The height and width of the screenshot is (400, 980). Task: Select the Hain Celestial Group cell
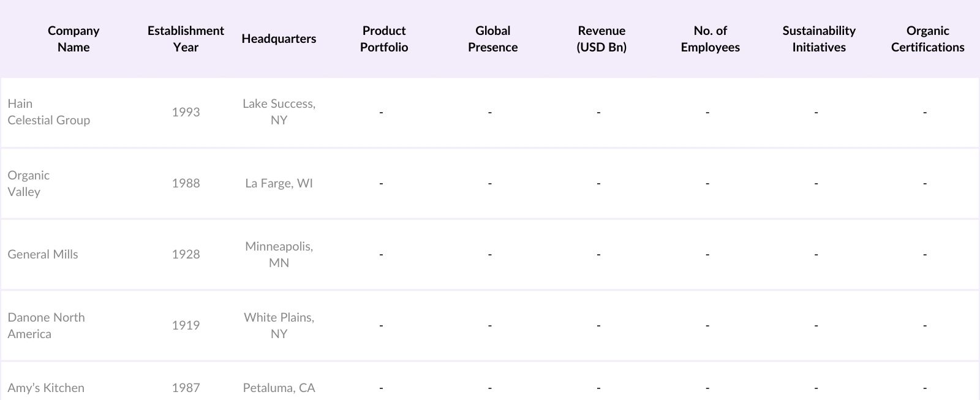click(x=49, y=112)
